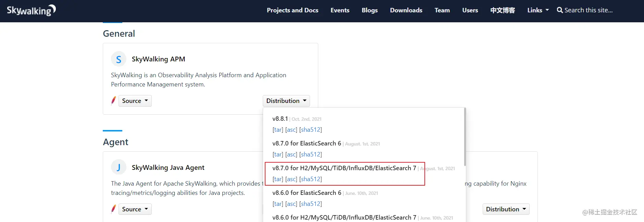Visit the Users page
This screenshot has height=222, width=644.
coord(470,10)
